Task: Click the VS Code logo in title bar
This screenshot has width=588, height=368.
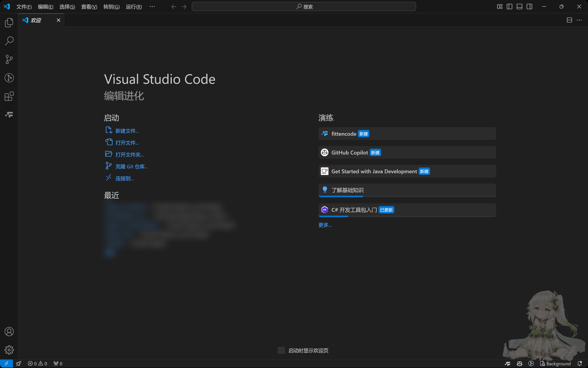Action: tap(7, 6)
